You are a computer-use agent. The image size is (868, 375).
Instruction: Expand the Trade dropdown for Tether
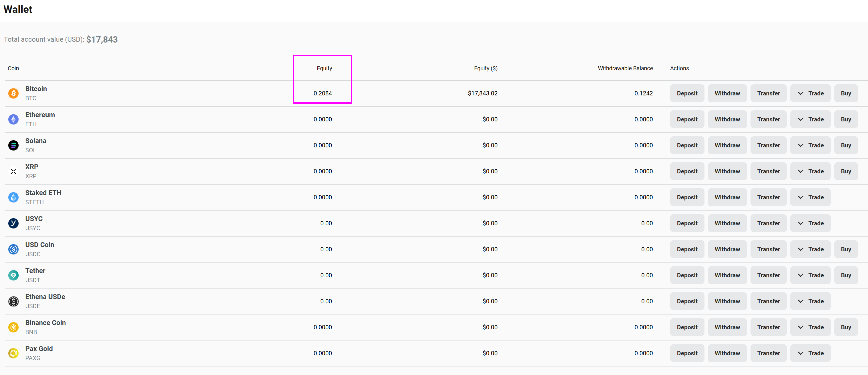810,275
